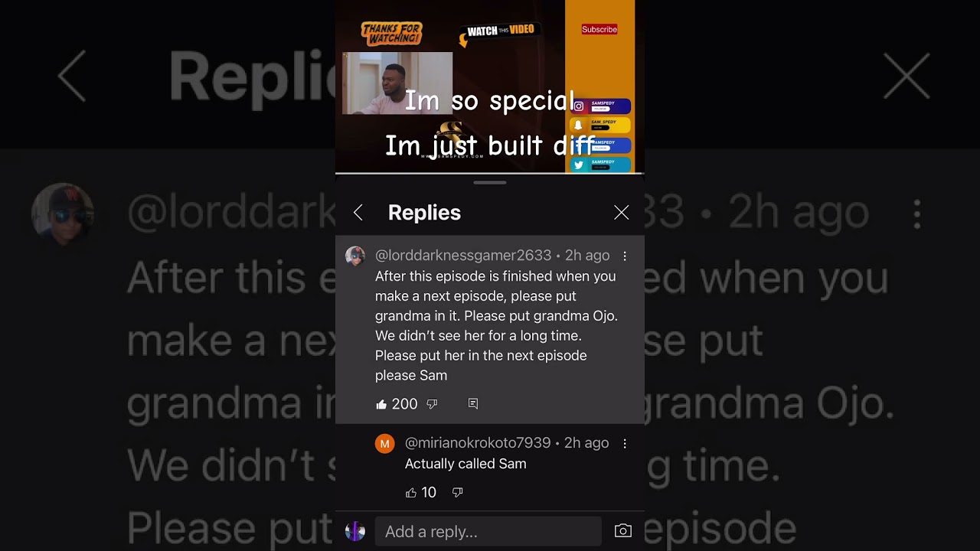This screenshot has width=980, height=551.
Task: Tap the camera icon beside reply field
Action: point(623,531)
